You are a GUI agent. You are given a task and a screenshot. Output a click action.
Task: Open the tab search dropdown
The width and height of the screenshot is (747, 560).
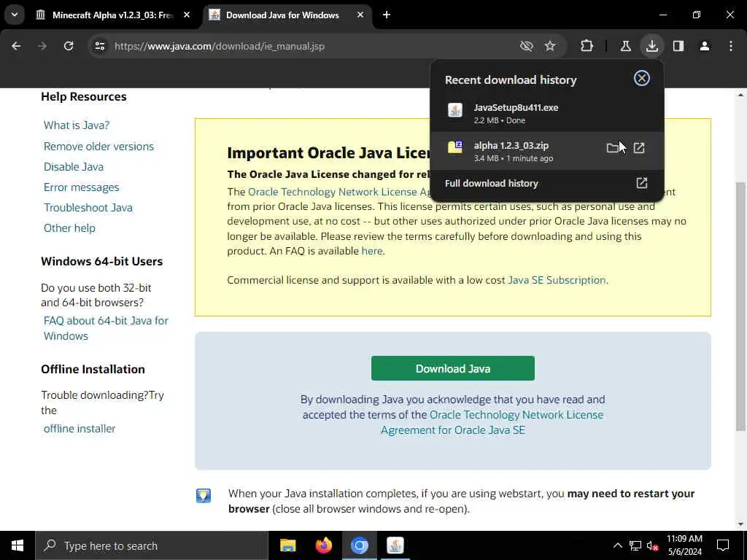pyautogui.click(x=15, y=15)
